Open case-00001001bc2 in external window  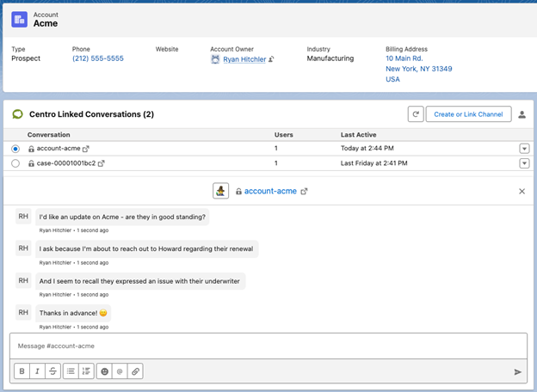tap(101, 163)
